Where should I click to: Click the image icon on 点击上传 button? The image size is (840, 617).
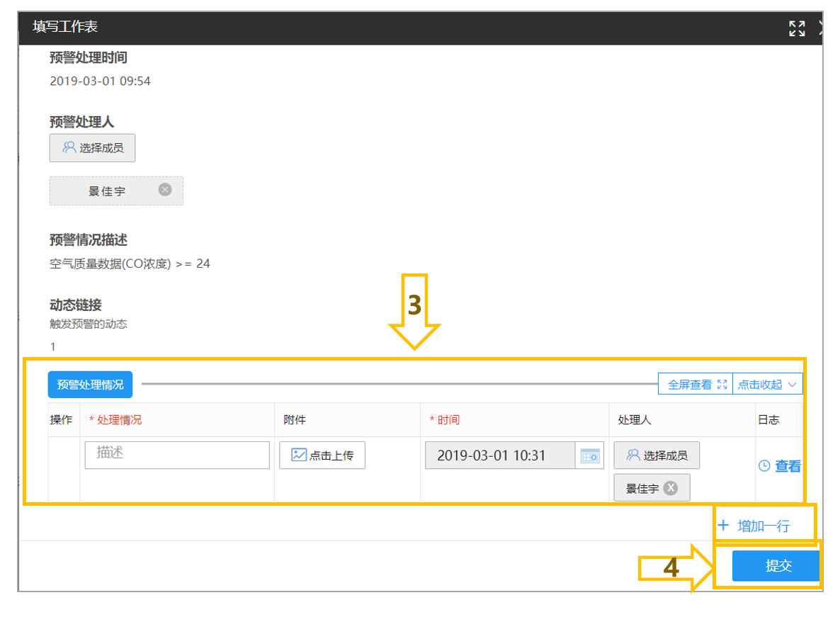(x=298, y=455)
